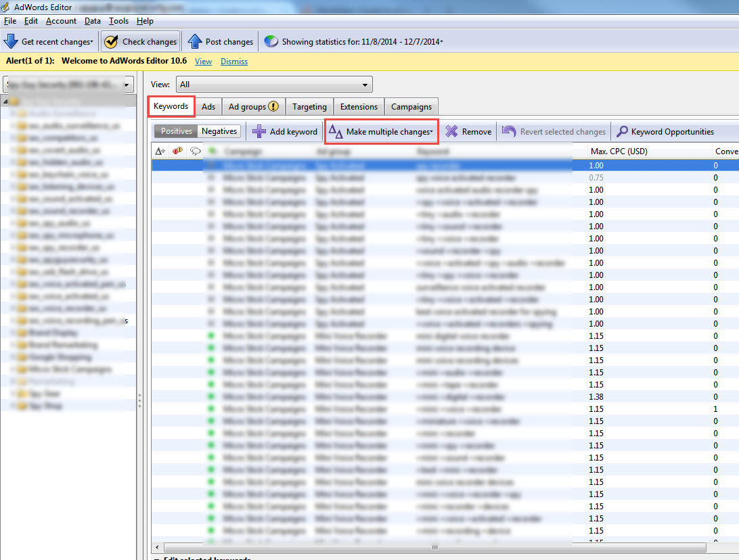The height and width of the screenshot is (560, 739).
Task: Open the View filter dropdown
Action: [274, 85]
